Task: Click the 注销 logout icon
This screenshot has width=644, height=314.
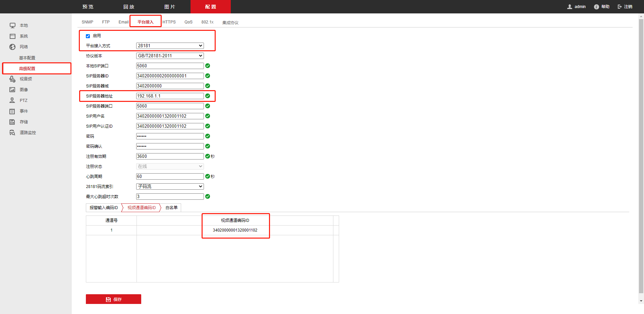Action: click(x=620, y=7)
